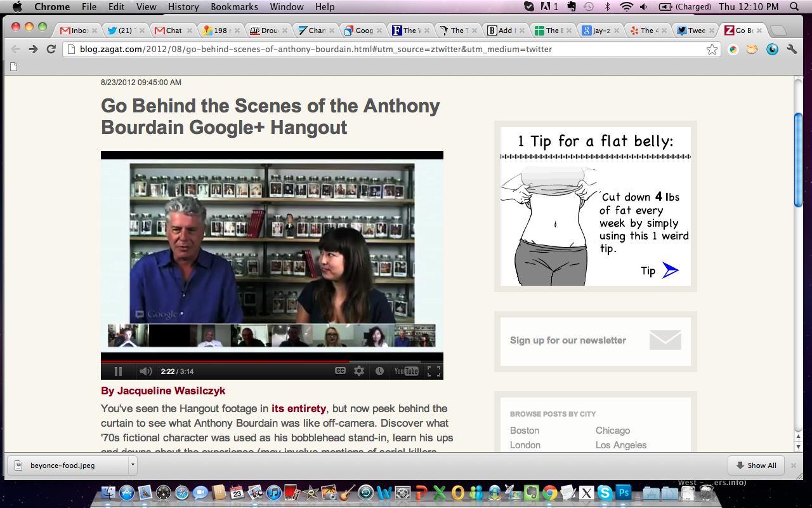
Task: Click the Watch Later clock icon
Action: [379, 371]
